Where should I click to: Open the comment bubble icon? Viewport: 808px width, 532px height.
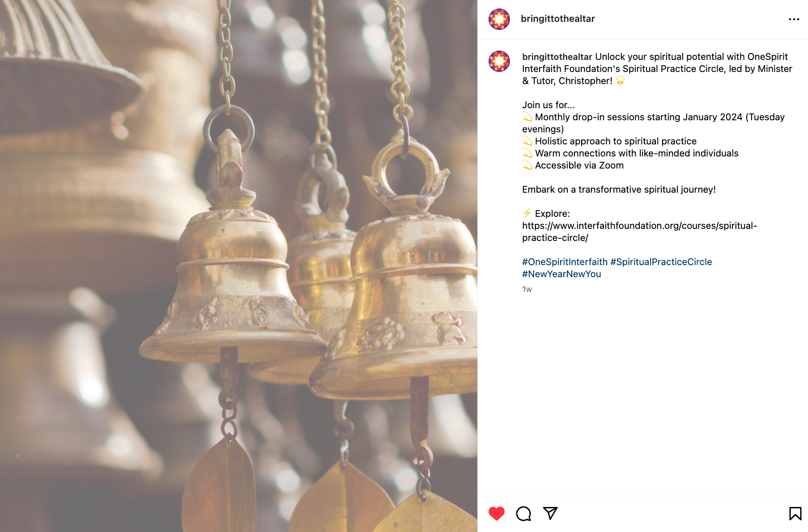tap(523, 514)
